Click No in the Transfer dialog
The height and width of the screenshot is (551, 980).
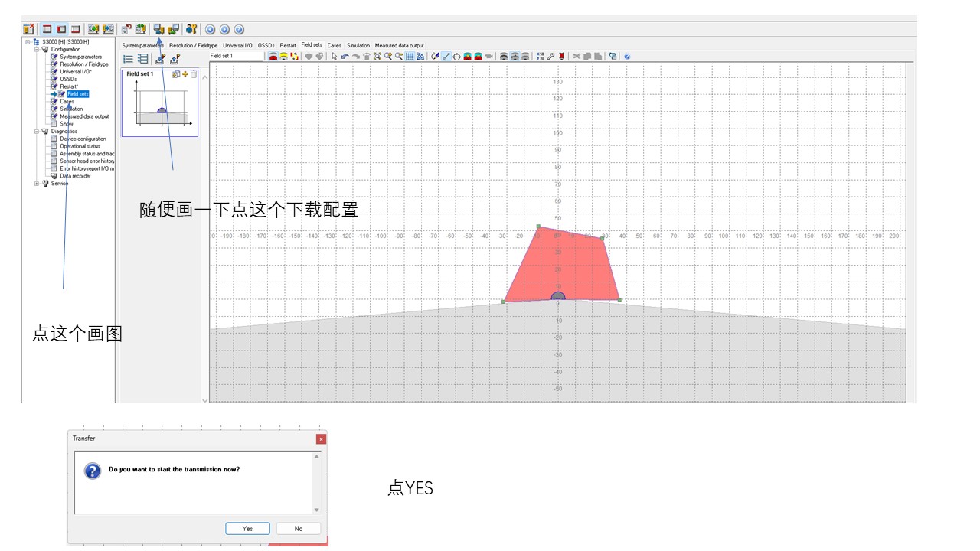(298, 528)
